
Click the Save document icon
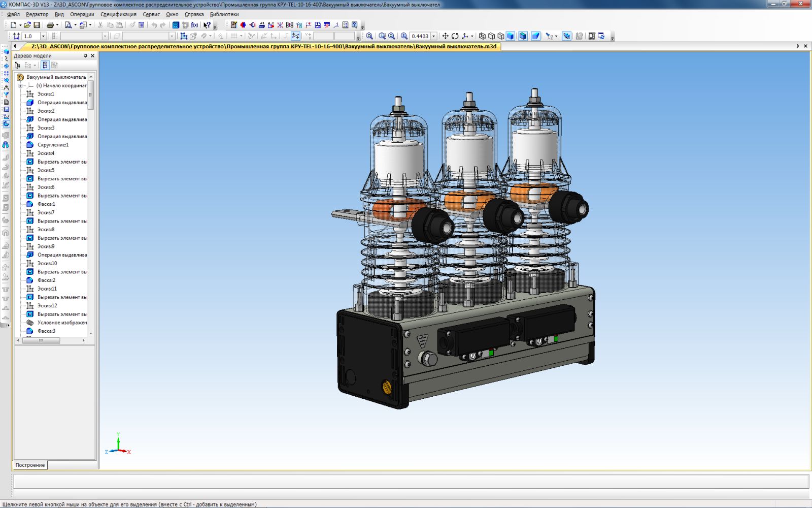37,25
